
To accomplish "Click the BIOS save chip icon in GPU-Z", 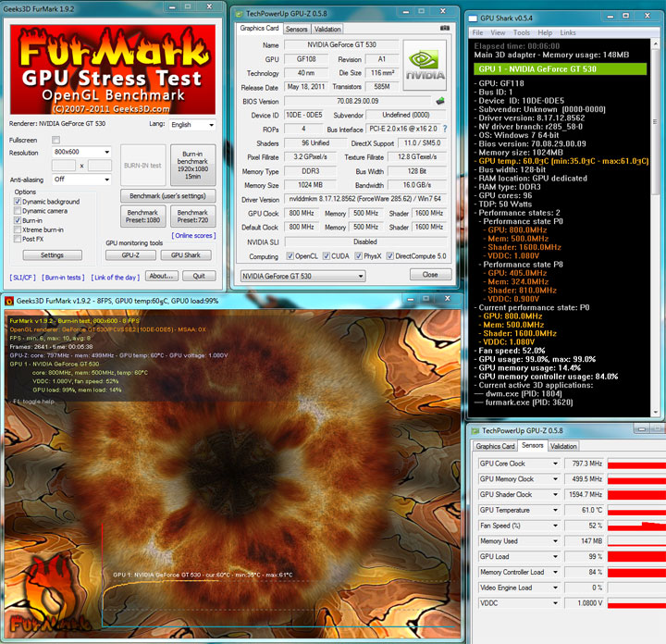I will tap(440, 101).
